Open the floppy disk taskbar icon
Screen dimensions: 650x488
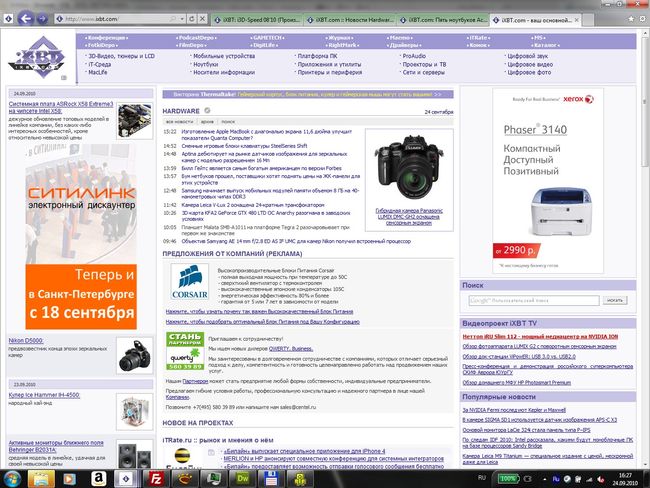pyautogui.click(x=271, y=479)
